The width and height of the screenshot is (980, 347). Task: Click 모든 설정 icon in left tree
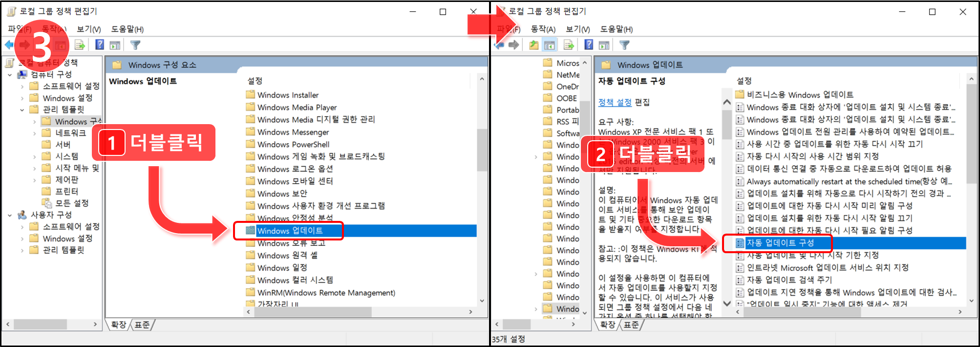tap(47, 203)
